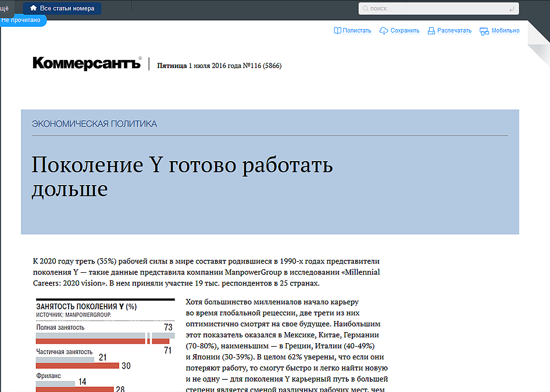Click the cloud icon beside Сохранить
The image size is (550, 392).
[x=384, y=31]
